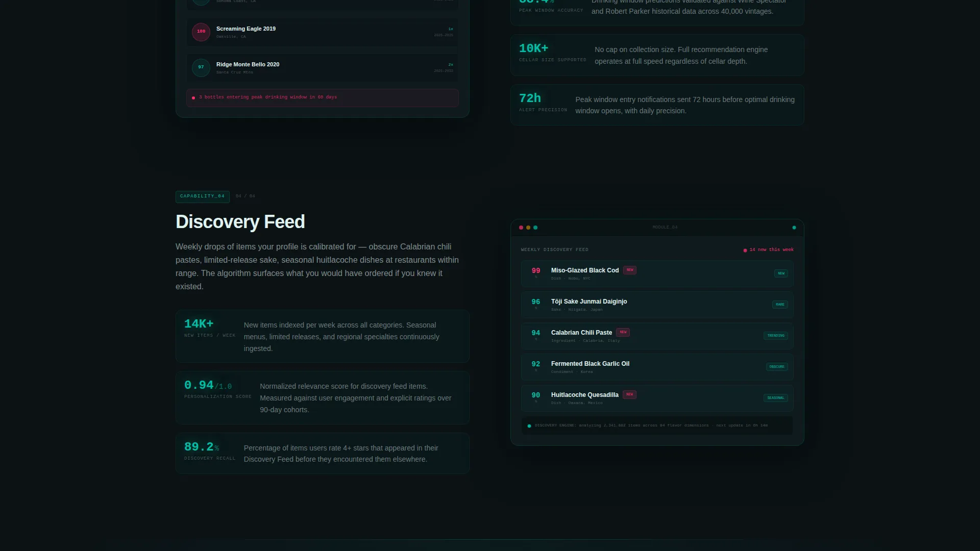Click the Discovery Feed section heading

tap(240, 222)
